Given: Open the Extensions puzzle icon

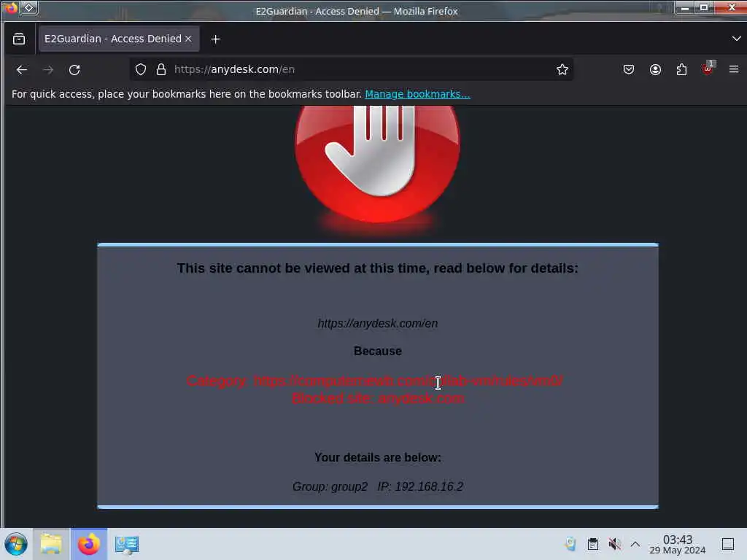Looking at the screenshot, I should point(681,69).
